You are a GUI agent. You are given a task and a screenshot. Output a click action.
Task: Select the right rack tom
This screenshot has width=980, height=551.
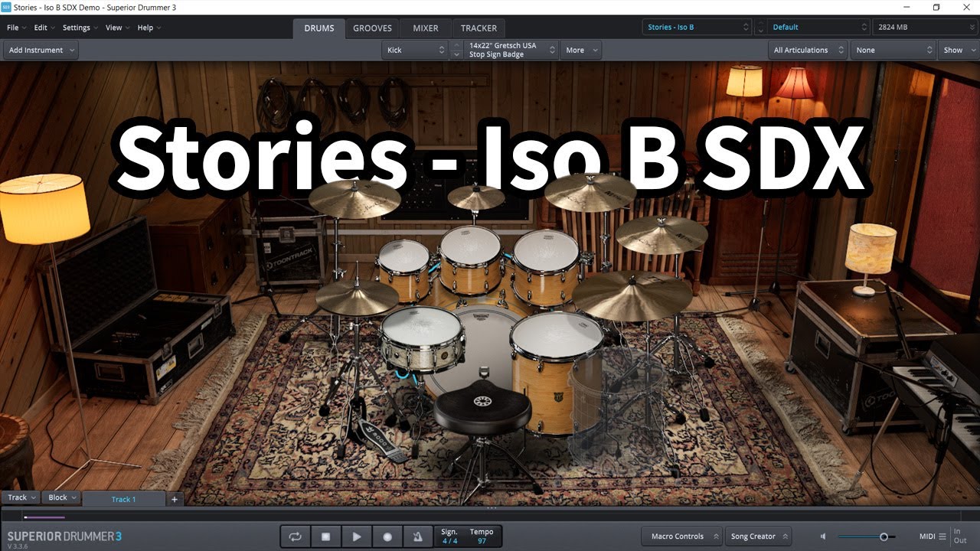tap(546, 266)
